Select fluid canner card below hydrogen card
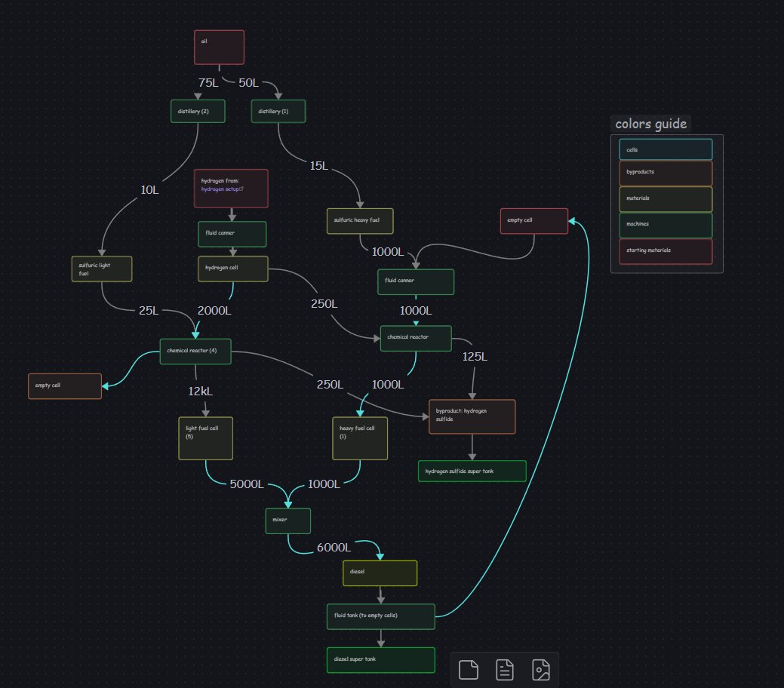 click(x=232, y=234)
